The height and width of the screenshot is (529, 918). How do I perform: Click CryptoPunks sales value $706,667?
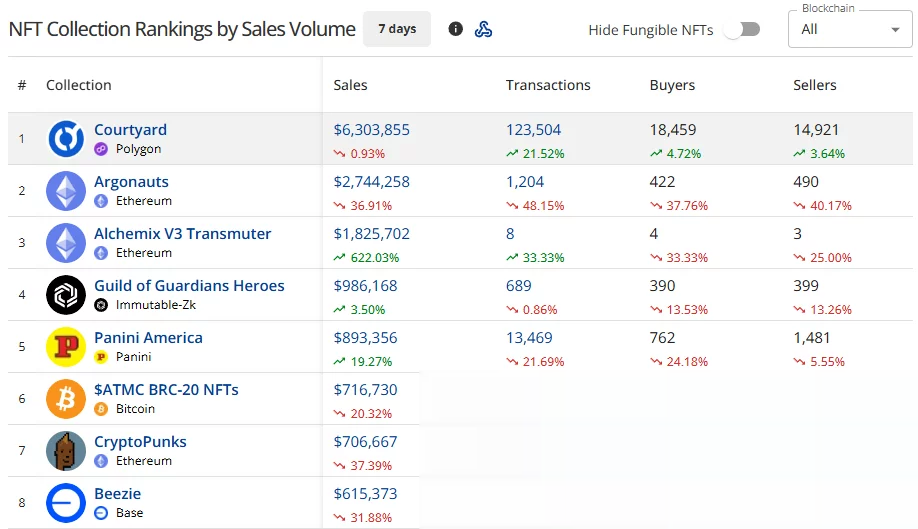click(365, 442)
